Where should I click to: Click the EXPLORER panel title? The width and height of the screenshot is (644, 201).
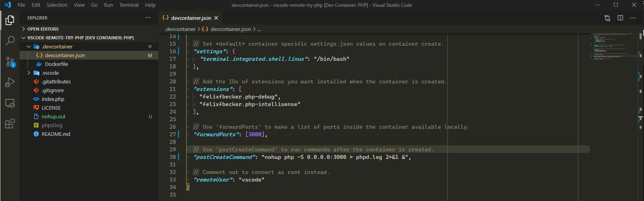click(37, 18)
